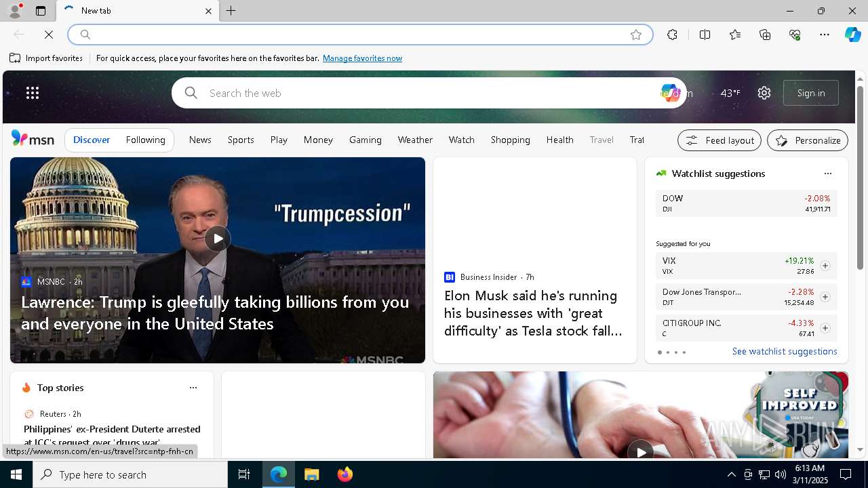Viewport: 868px width, 488px height.
Task: Select the Discover tab
Action: coord(92,140)
